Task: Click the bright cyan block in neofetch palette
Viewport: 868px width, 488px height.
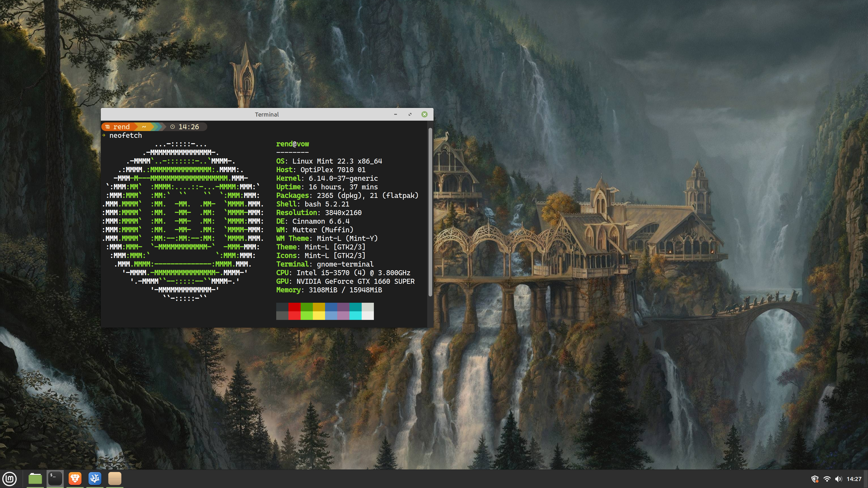Action: coord(356,316)
